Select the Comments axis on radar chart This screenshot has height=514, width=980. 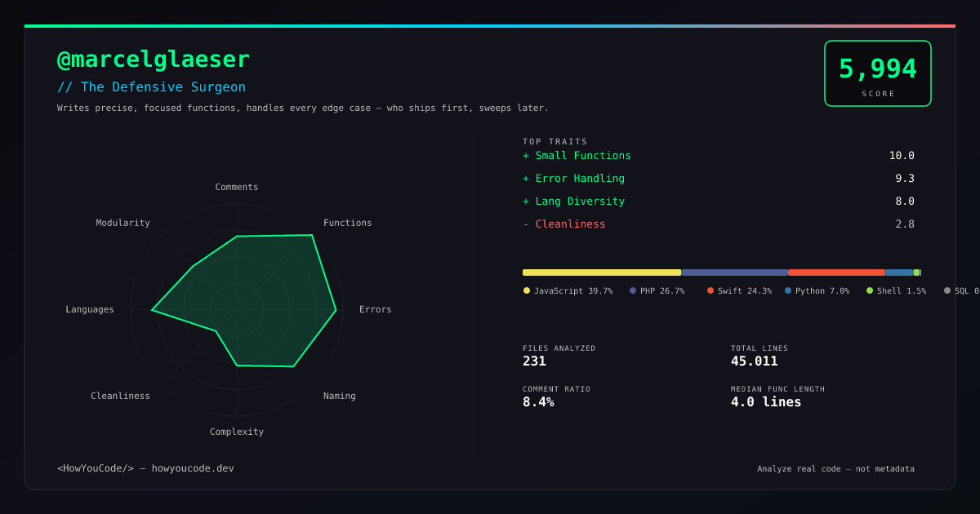pos(236,187)
